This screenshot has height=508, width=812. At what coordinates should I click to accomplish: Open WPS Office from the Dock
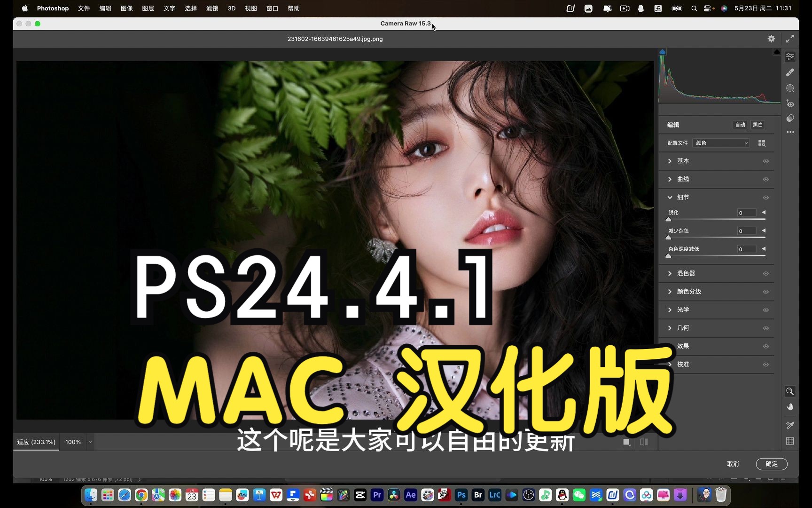276,495
